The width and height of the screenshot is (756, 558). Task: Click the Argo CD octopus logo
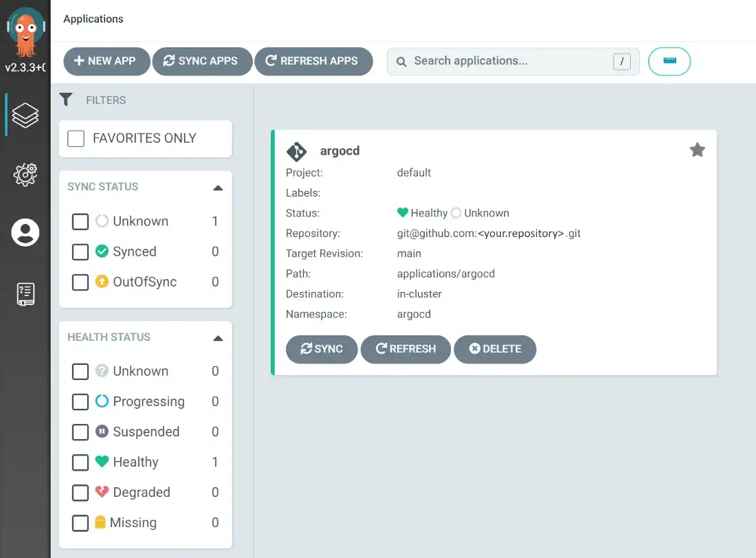[25, 33]
